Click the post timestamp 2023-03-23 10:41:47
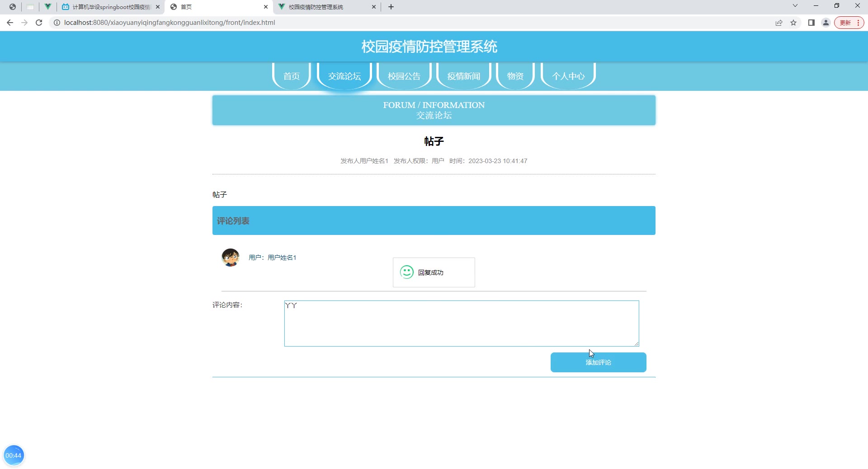Viewport: 868px width, 469px height. (498, 161)
